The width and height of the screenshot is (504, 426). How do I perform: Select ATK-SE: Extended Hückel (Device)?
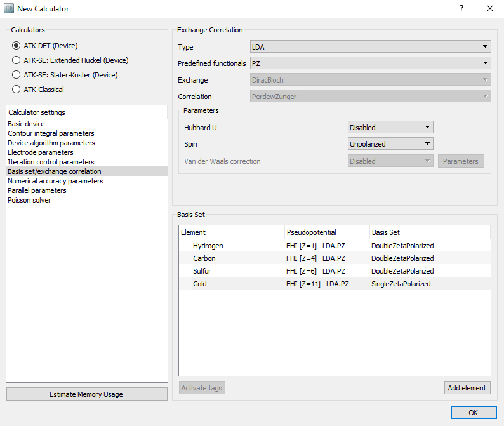coord(70,60)
